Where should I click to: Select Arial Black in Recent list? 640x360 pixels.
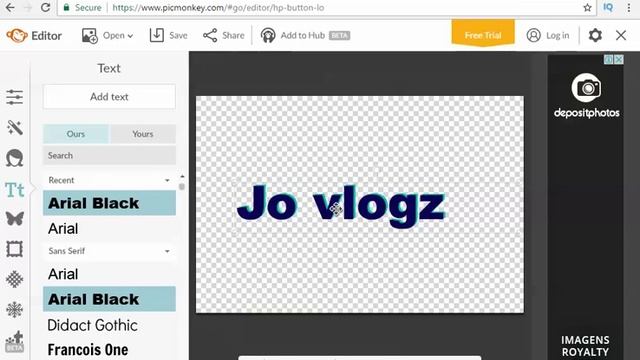109,203
